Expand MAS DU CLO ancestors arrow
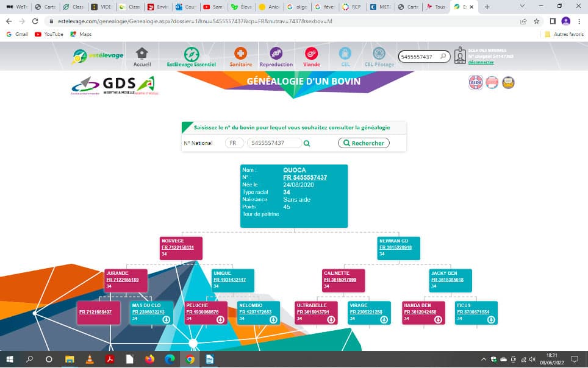This screenshot has width=588, height=368. click(167, 319)
